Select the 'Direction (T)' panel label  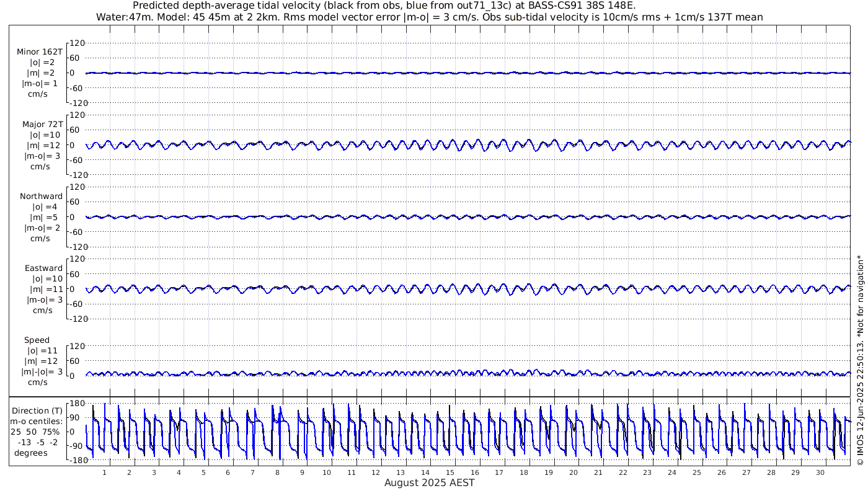pyautogui.click(x=37, y=410)
